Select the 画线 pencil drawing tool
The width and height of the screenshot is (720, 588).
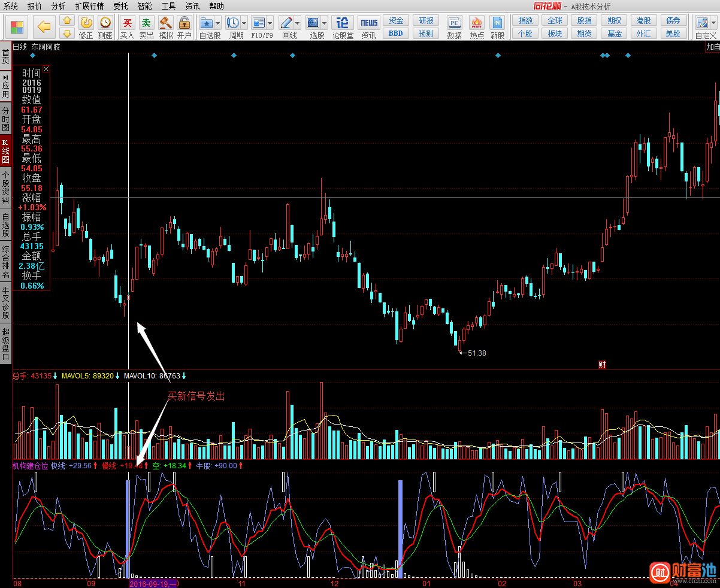[x=286, y=23]
